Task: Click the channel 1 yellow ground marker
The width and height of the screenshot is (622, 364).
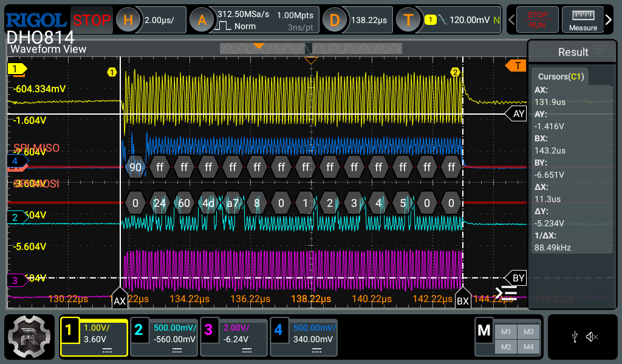Action: tap(17, 69)
